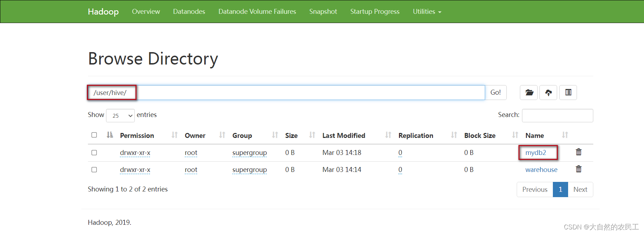Click the upload files cloud icon
This screenshot has height=234, width=644.
(x=548, y=93)
